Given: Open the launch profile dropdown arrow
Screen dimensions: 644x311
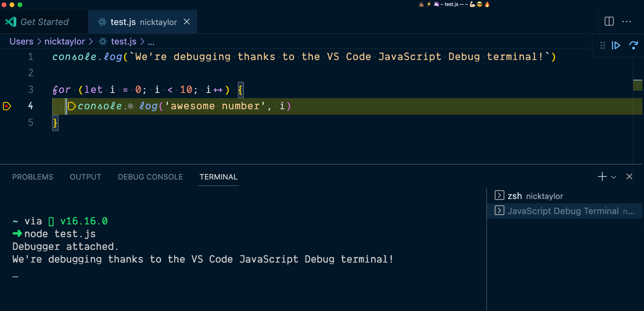Looking at the screenshot, I should [614, 177].
